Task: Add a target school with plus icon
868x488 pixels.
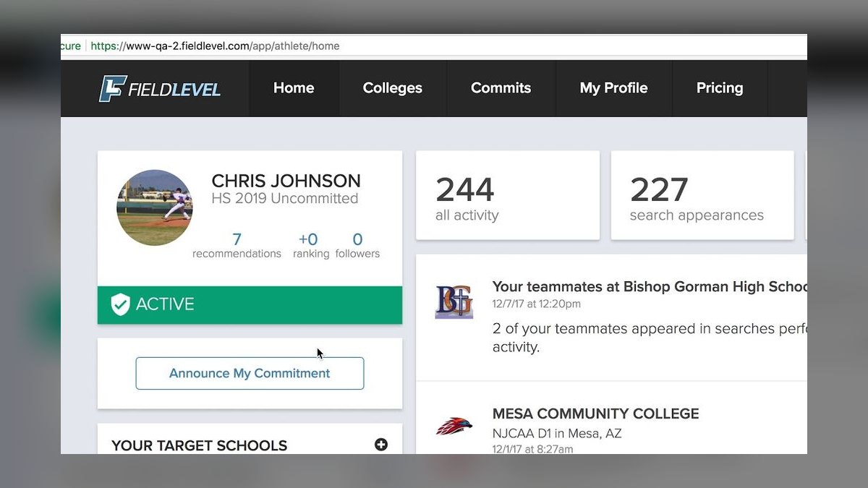Action: point(381,445)
